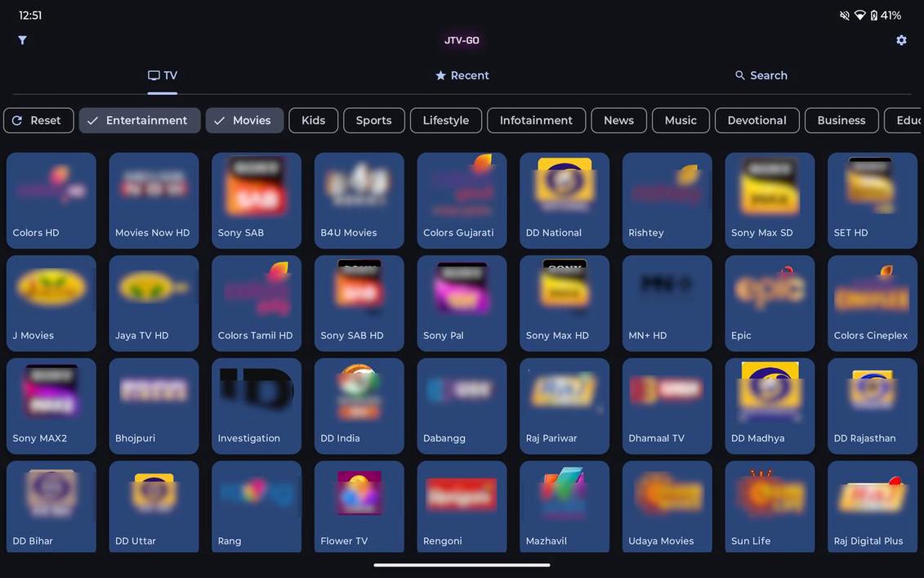Deselect the Movies filter chip
Image resolution: width=924 pixels, height=578 pixels.
244,120
